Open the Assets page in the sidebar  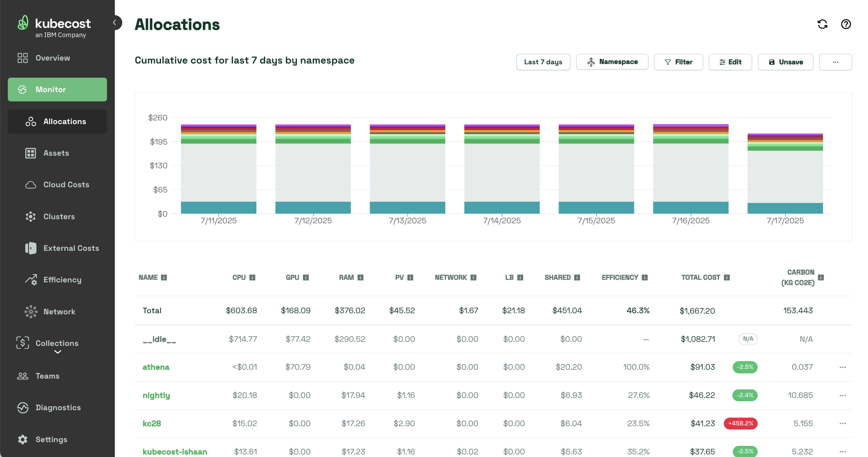pyautogui.click(x=56, y=153)
